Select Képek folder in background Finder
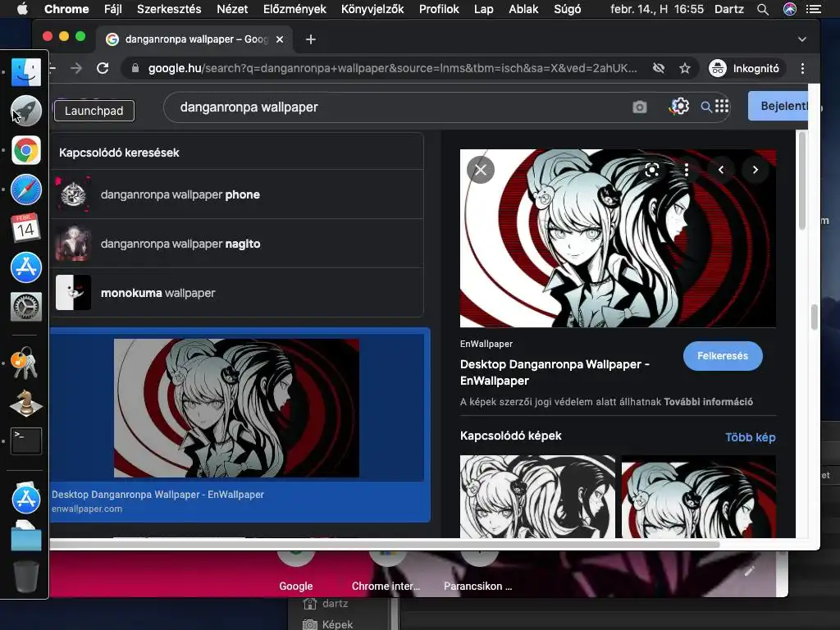The image size is (840, 630). pyautogui.click(x=328, y=624)
